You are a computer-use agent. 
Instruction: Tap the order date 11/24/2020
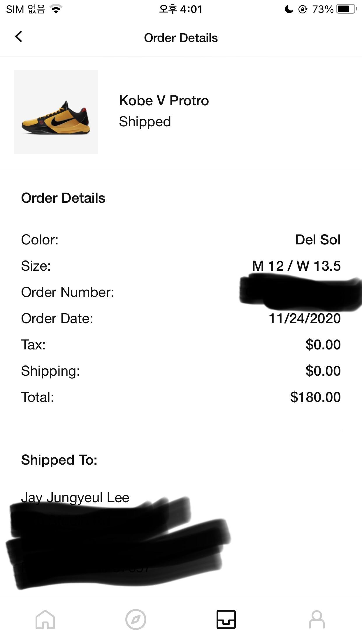tap(305, 318)
